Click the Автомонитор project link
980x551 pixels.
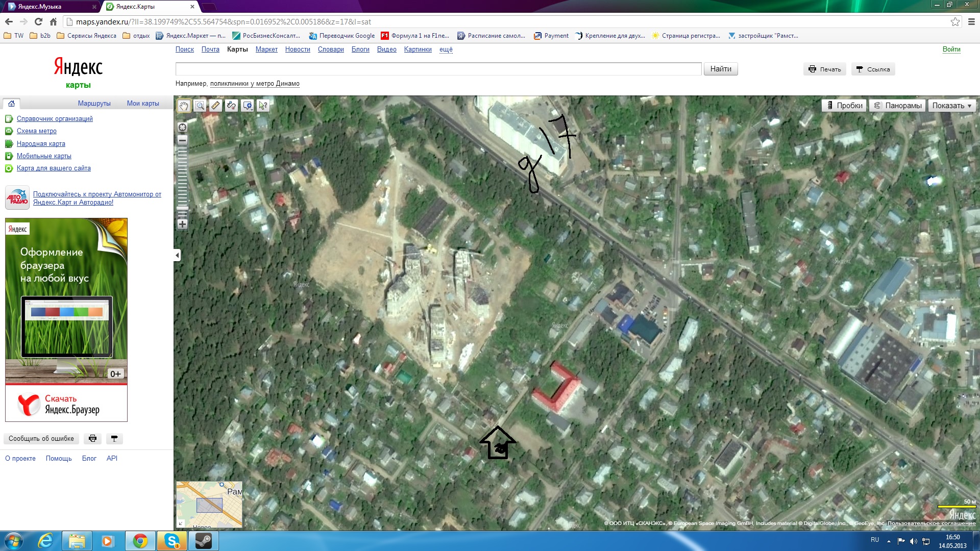coord(97,198)
